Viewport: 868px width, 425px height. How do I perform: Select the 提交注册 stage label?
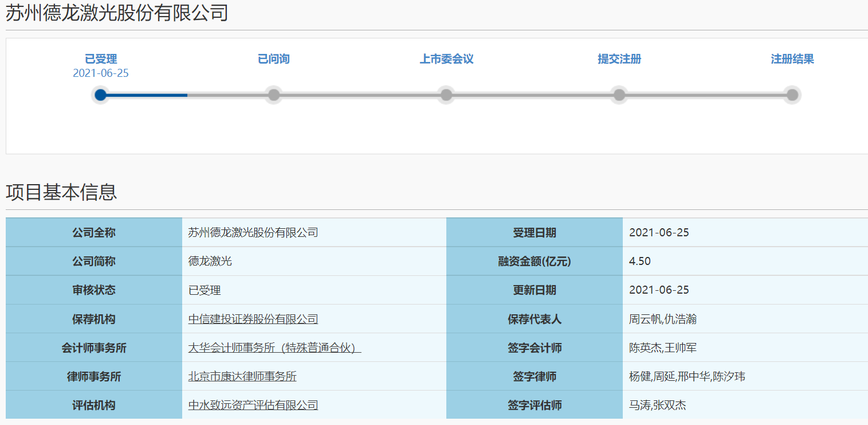[x=619, y=59]
